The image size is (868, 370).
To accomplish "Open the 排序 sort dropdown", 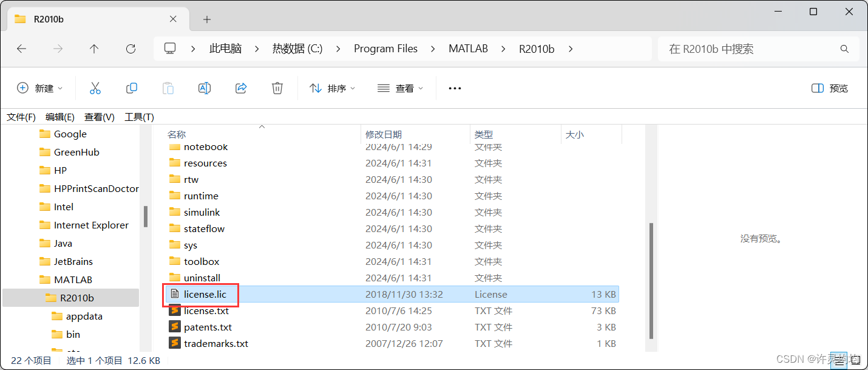I will click(332, 88).
